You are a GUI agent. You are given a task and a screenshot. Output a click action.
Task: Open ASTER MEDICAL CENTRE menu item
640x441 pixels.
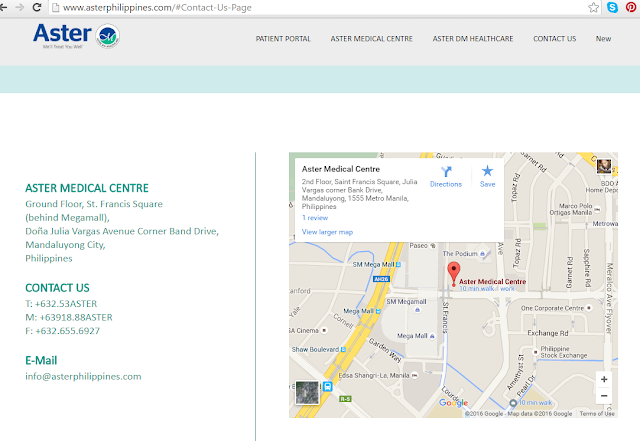pyautogui.click(x=371, y=39)
